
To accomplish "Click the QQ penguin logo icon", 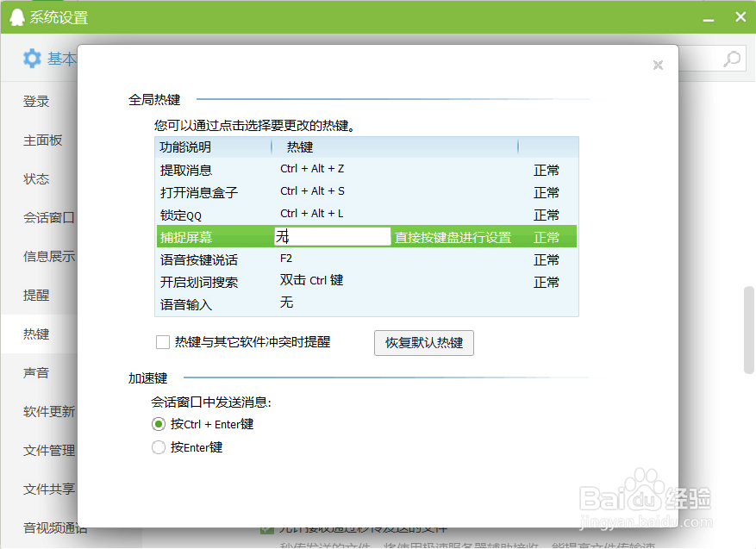I will click(17, 17).
